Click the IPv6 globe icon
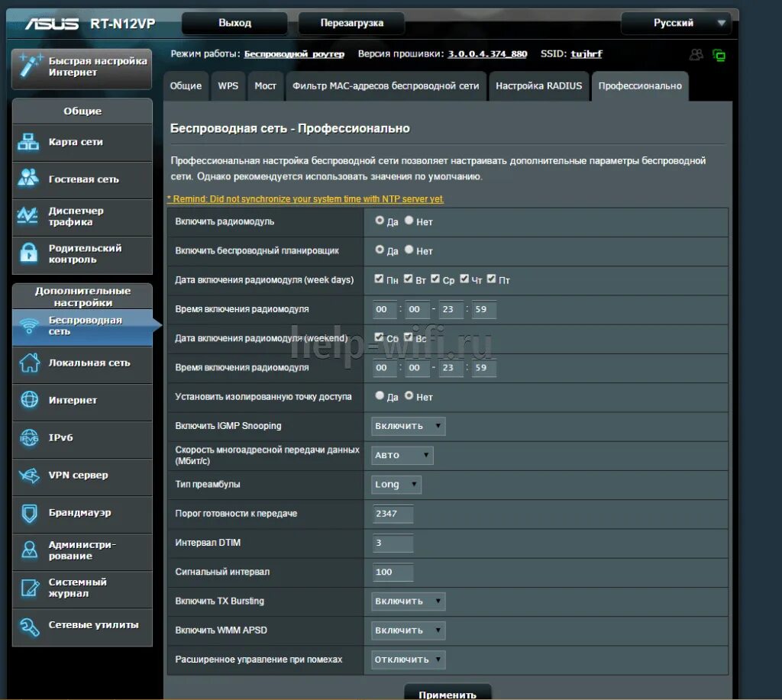This screenshot has height=700, width=782. pyautogui.click(x=30, y=437)
